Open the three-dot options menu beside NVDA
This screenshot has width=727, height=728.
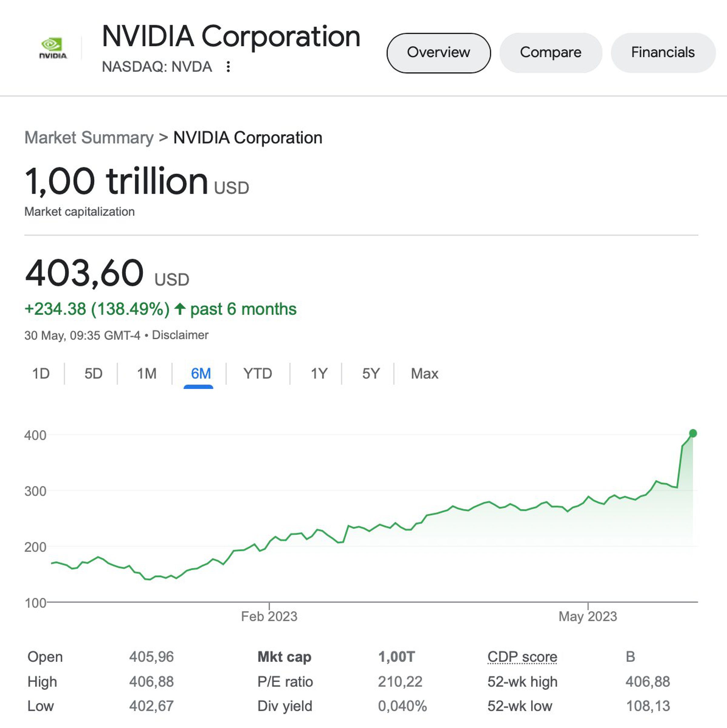pos(229,66)
